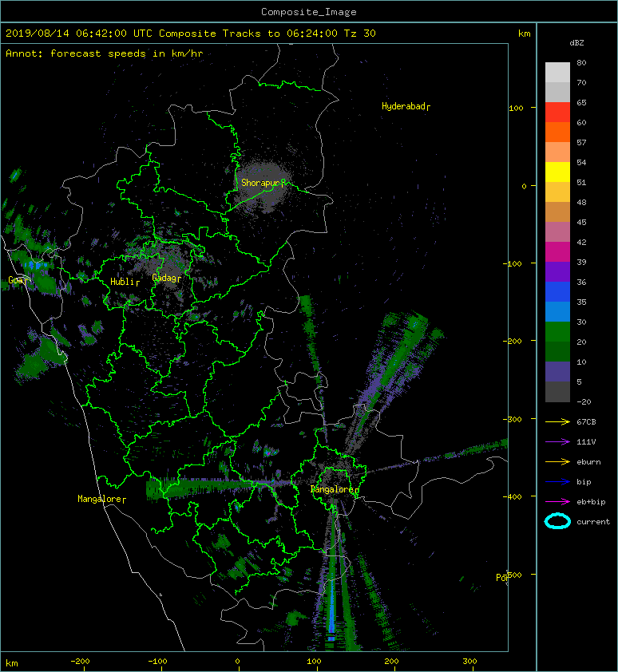618x672 pixels.
Task: Click the '67CB' legend text
Action: point(586,421)
